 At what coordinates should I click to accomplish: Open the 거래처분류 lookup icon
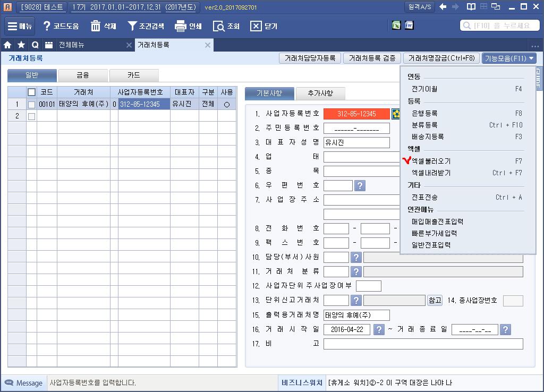pyautogui.click(x=356, y=271)
